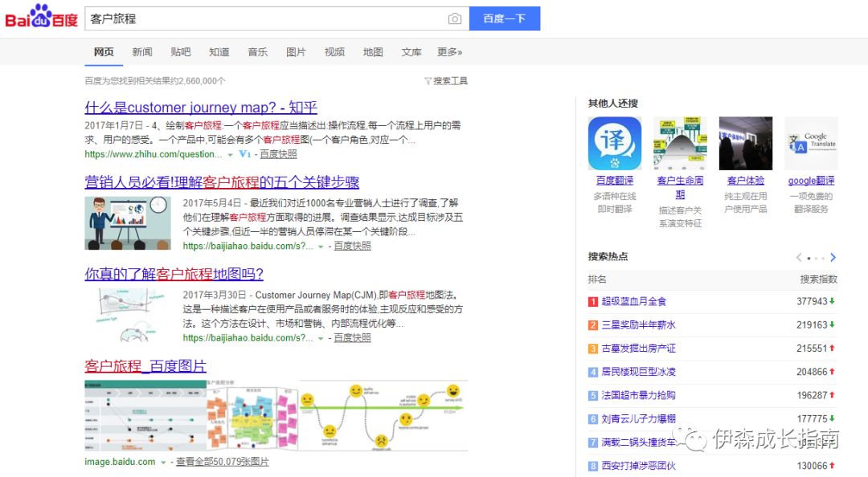Select the 网页 tab
Image resolution: width=868 pixels, height=477 pixels.
click(x=104, y=52)
